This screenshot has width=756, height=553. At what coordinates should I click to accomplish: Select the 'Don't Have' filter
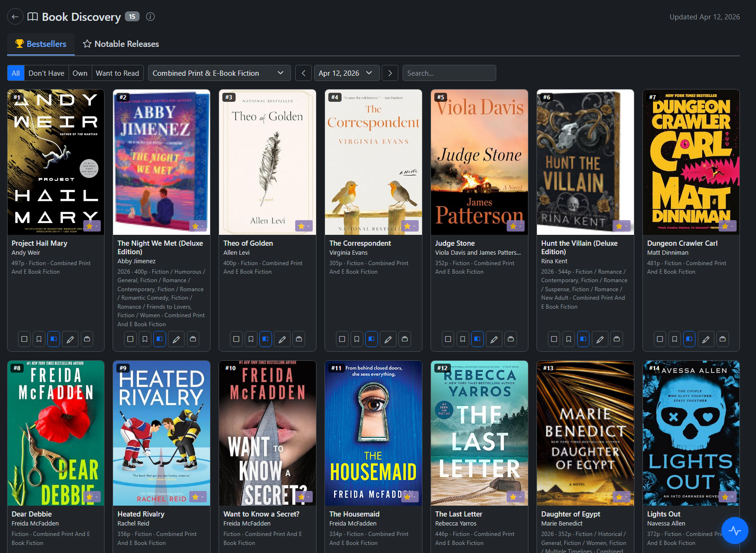pyautogui.click(x=46, y=73)
